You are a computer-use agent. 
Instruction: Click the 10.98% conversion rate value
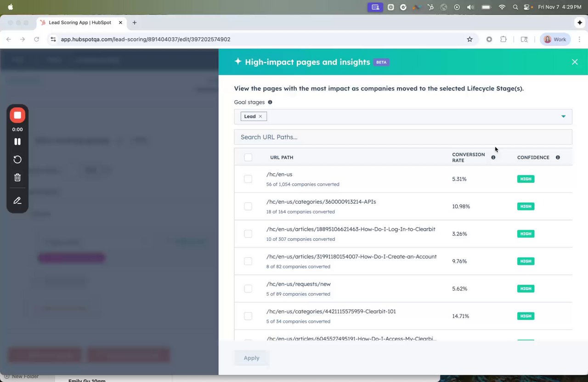pyautogui.click(x=461, y=206)
